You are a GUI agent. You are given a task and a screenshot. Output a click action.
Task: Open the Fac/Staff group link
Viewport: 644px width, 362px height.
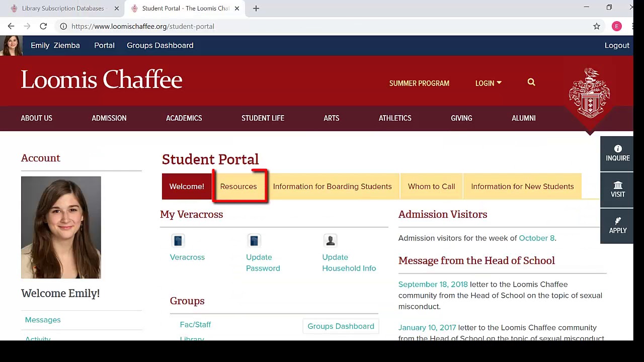click(x=195, y=325)
